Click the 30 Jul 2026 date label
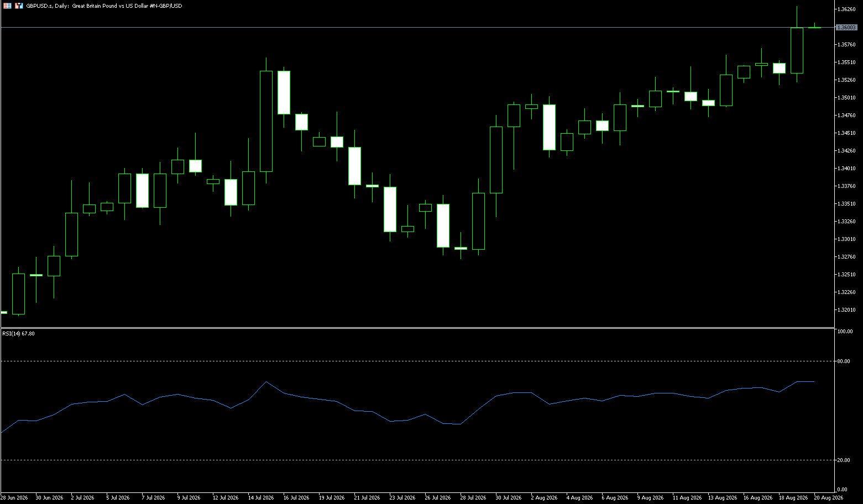Viewport: 863px width, 504px height. (509, 498)
